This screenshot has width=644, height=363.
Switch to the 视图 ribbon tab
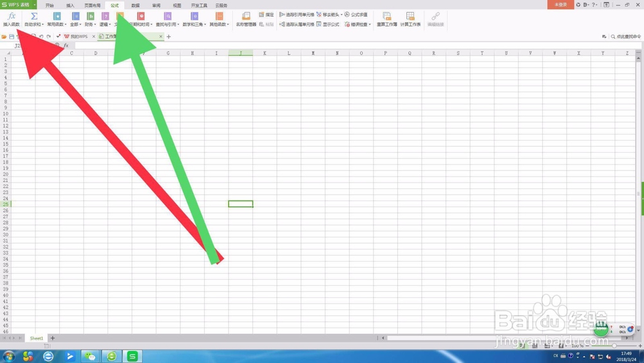(x=177, y=5)
